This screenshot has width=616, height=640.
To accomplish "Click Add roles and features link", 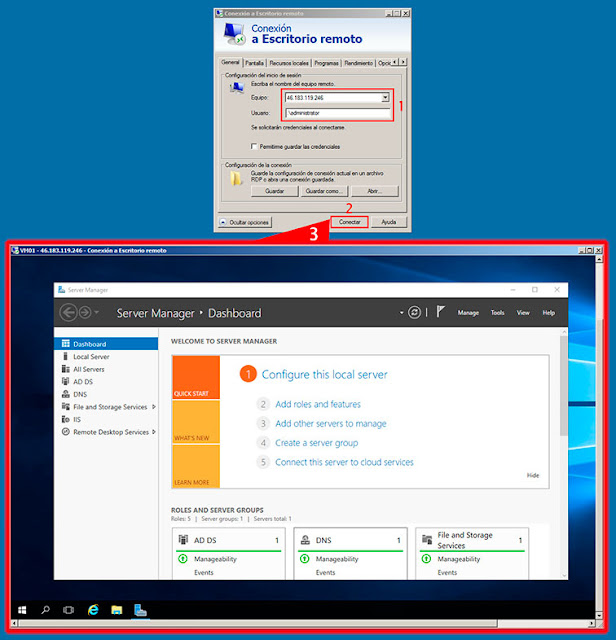I will (x=318, y=404).
